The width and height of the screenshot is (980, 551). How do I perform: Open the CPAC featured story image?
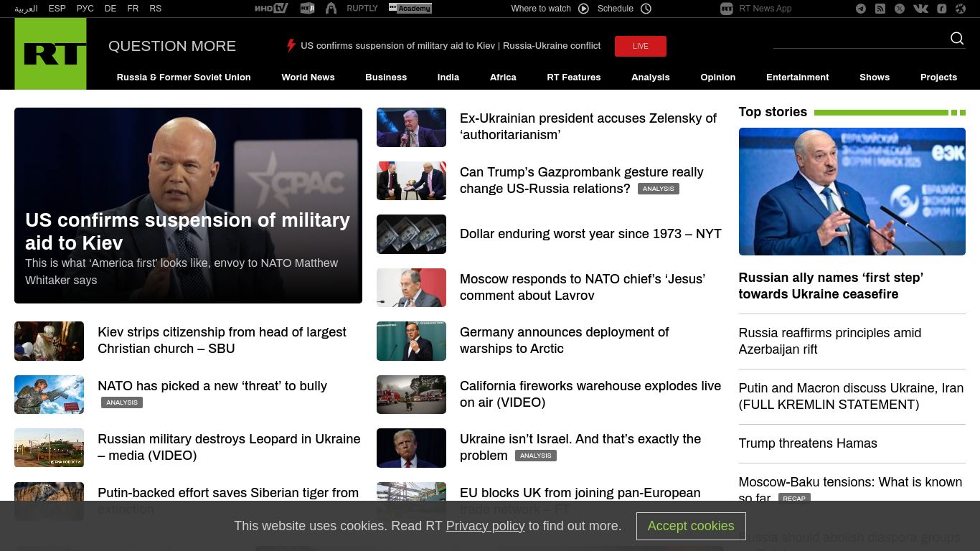point(188,205)
